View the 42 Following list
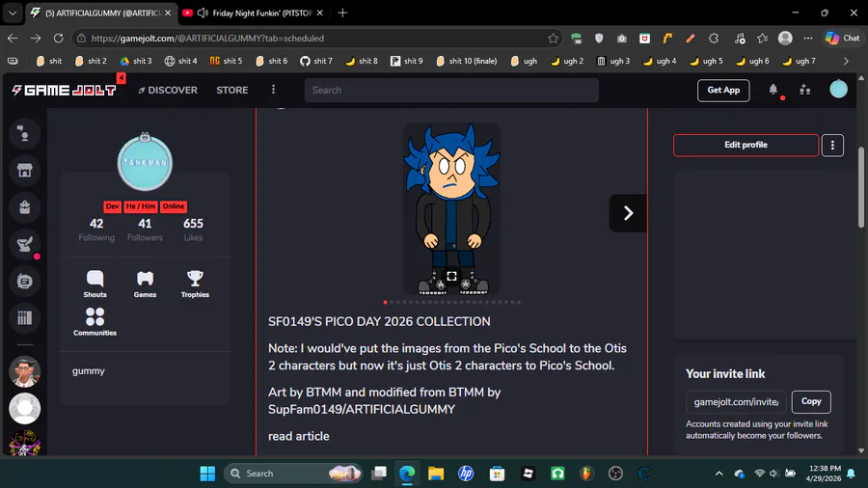 [96, 230]
